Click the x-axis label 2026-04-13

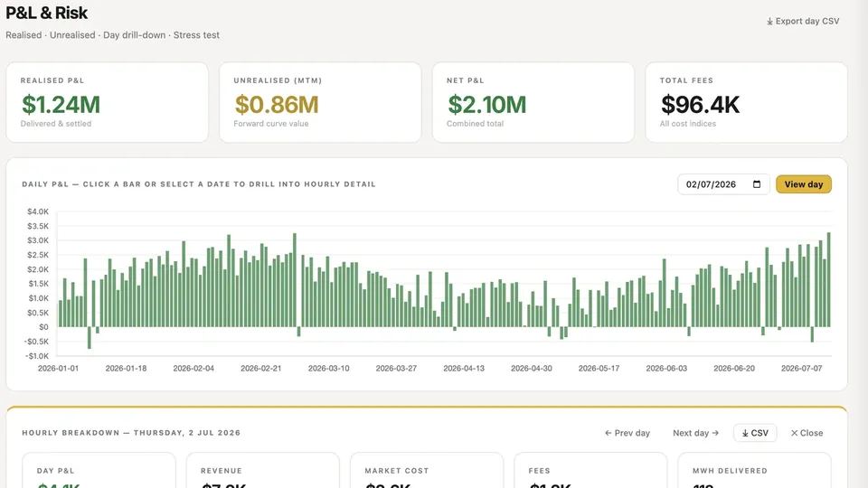pyautogui.click(x=463, y=368)
